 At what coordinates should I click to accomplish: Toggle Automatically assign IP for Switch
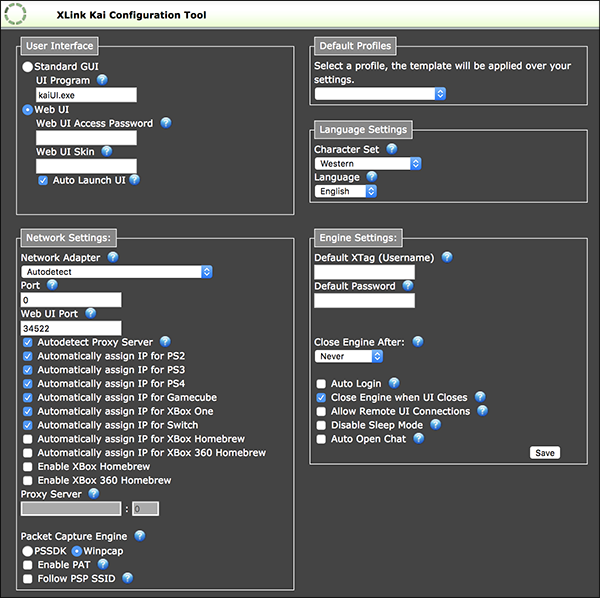(x=28, y=425)
